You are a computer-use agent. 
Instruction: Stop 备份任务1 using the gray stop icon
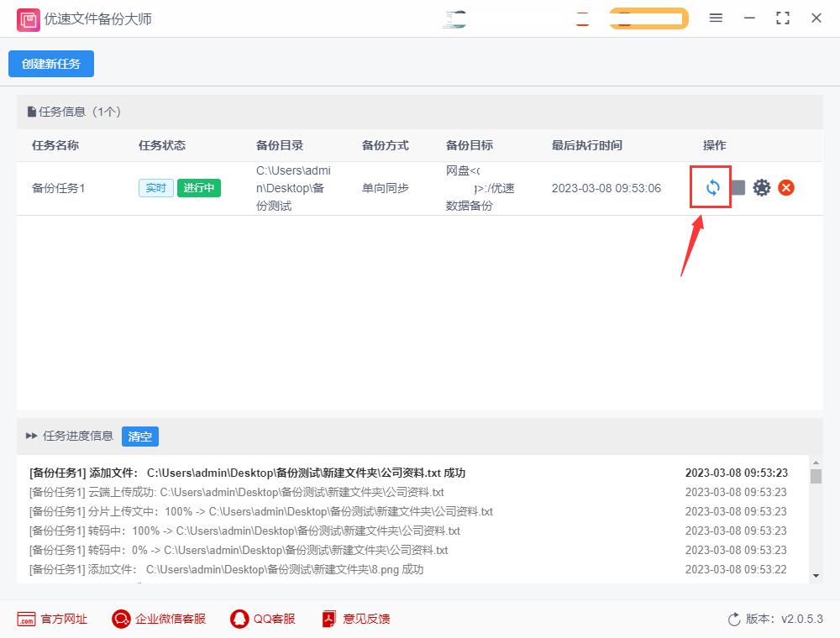click(736, 187)
